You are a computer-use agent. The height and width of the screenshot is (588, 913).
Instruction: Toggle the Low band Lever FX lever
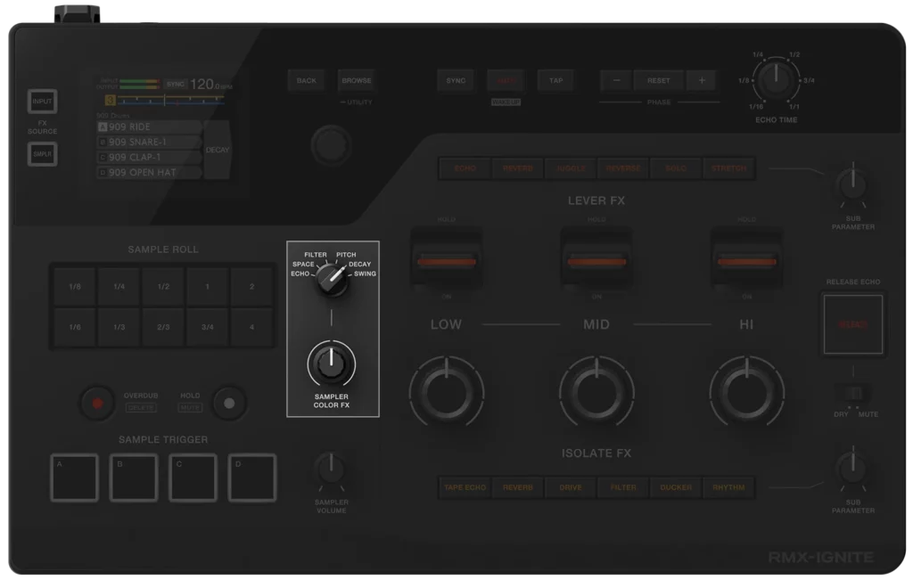(x=446, y=262)
